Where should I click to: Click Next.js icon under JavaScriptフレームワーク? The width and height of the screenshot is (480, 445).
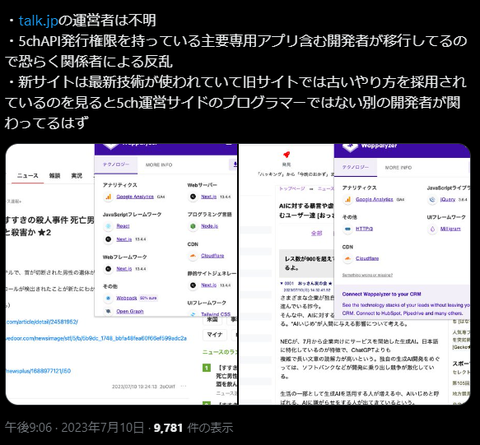coord(108,239)
